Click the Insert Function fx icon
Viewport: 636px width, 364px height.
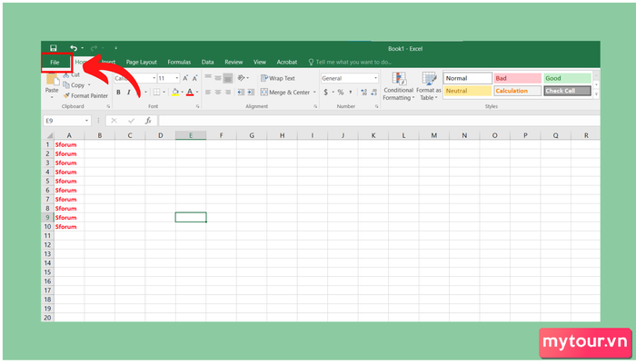point(148,121)
